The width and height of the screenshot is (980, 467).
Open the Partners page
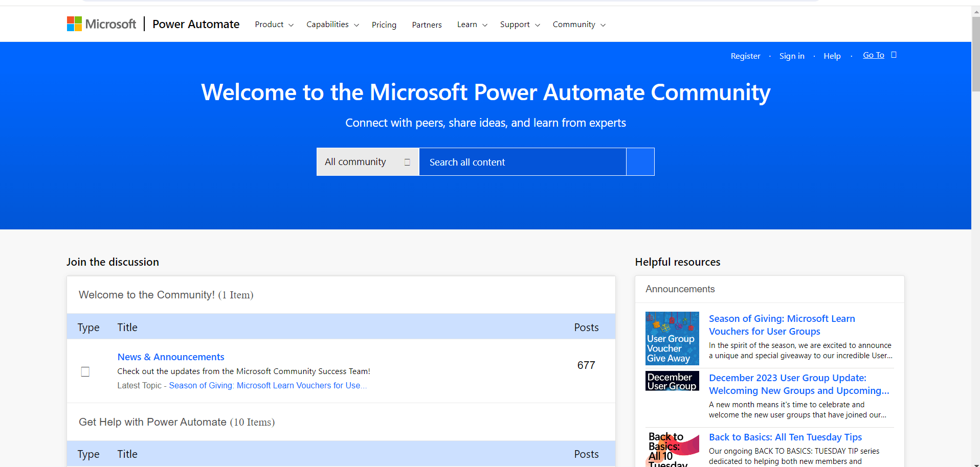[427, 25]
